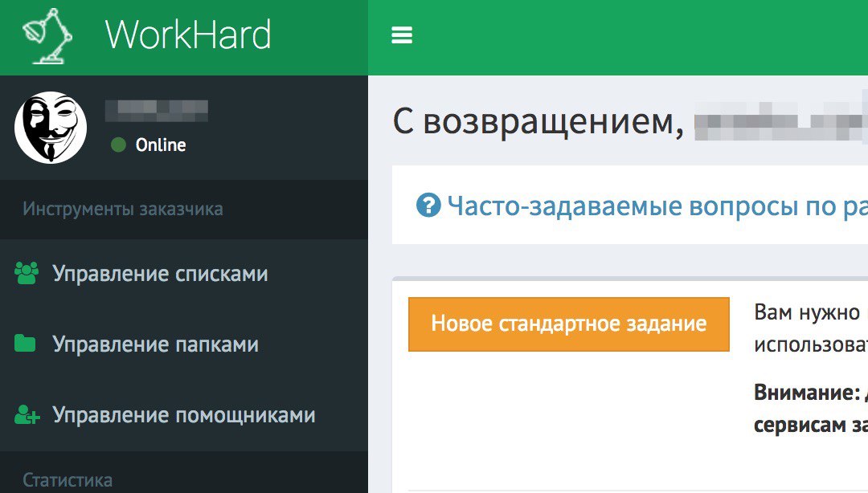Click Новое стандартное задание orange button
Screen dimensions: 868x493
coord(568,324)
